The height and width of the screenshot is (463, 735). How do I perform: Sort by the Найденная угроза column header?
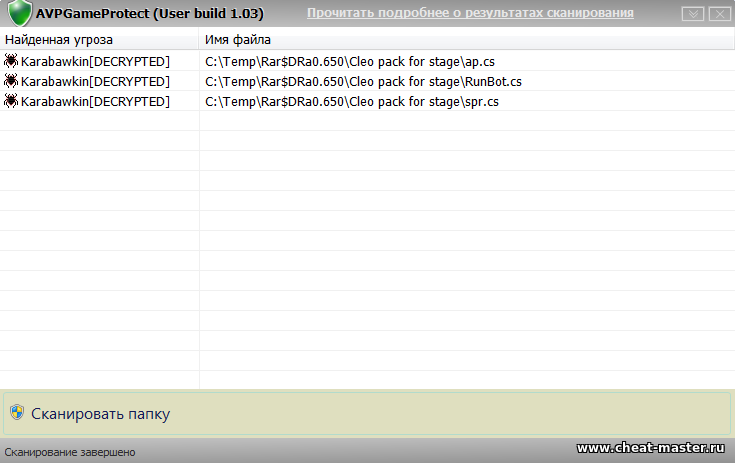[59, 39]
